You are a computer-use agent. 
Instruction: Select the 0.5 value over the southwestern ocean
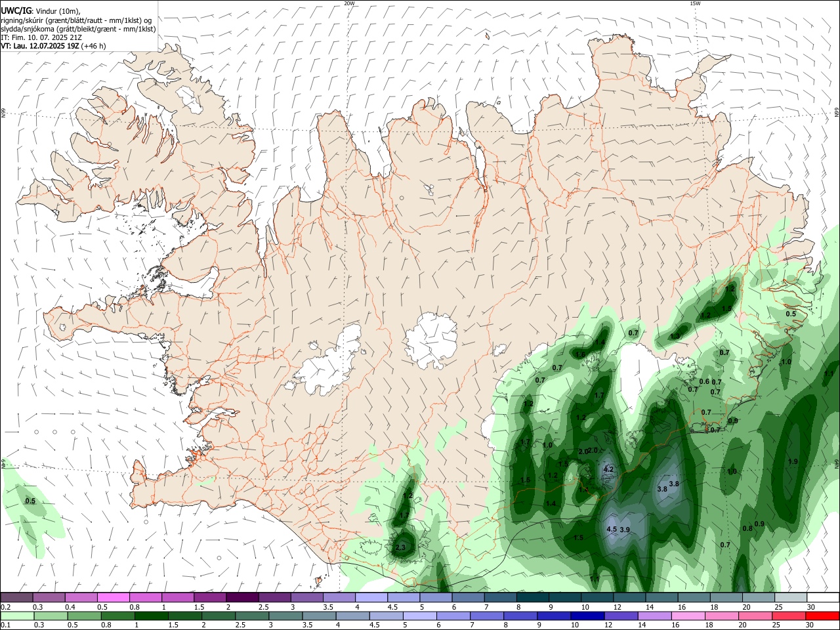[30, 501]
